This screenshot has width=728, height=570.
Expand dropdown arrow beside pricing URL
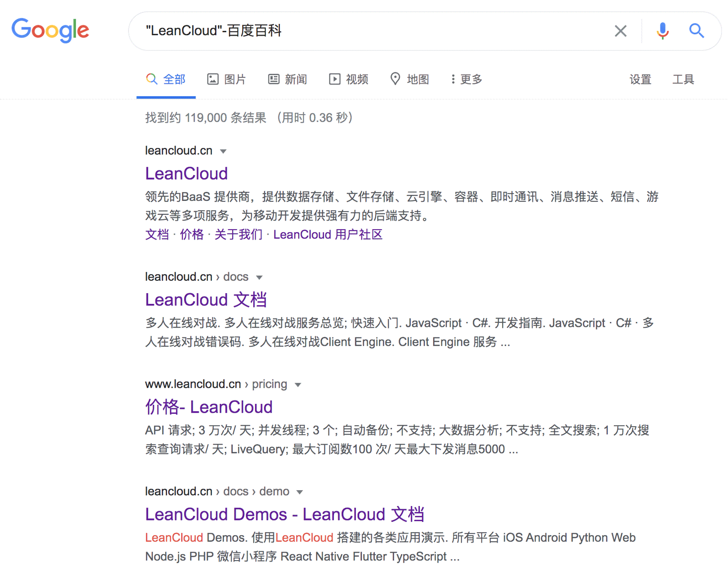click(298, 385)
